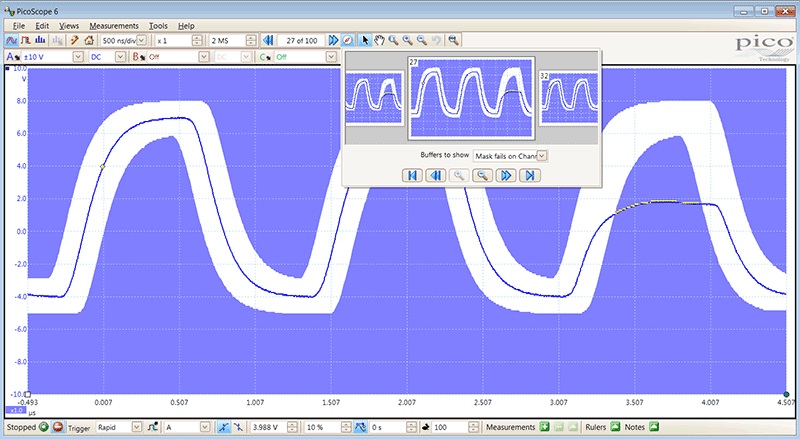Open the Measurements menu
800x439 pixels.
pos(113,24)
